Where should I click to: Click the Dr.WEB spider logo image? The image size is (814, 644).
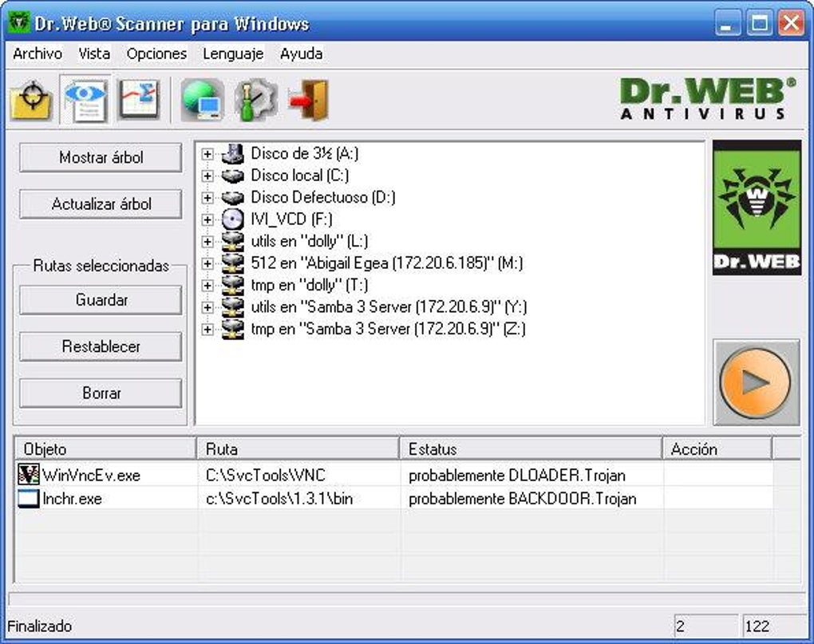pyautogui.click(x=757, y=207)
